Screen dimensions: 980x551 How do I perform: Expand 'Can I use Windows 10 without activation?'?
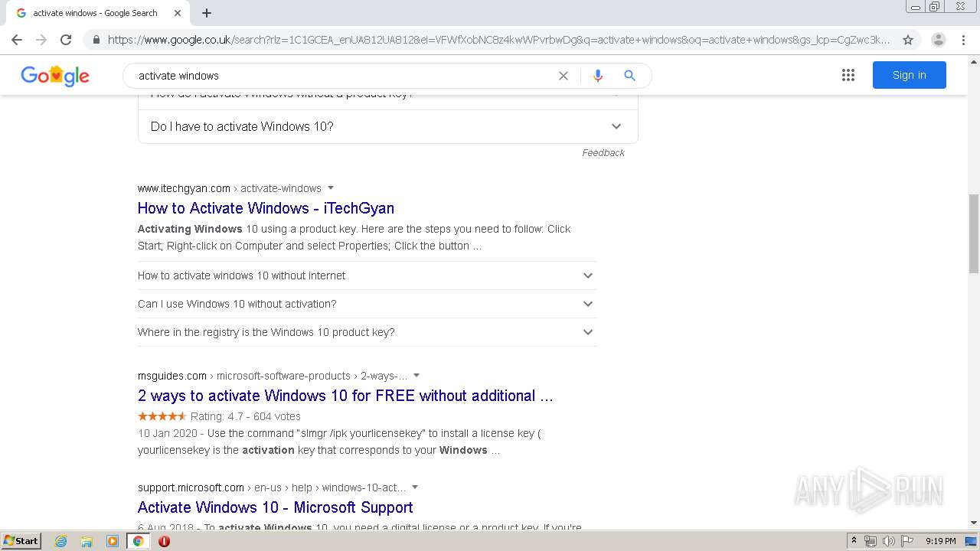click(367, 304)
